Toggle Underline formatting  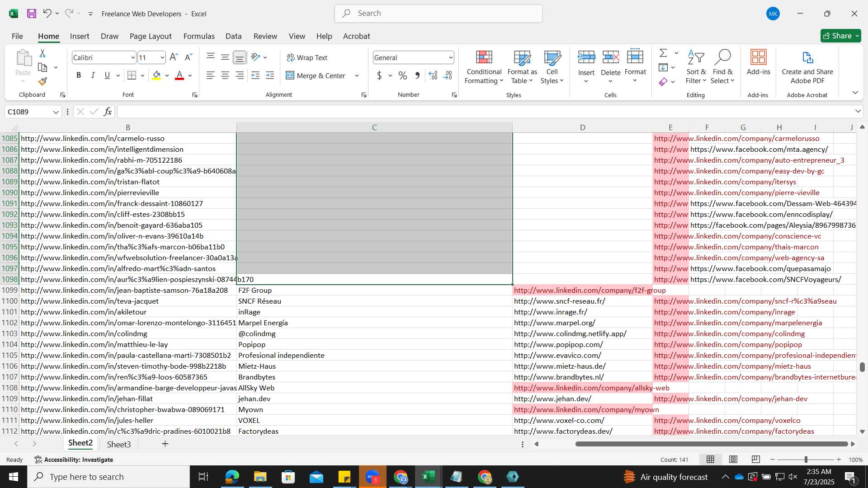click(x=107, y=75)
